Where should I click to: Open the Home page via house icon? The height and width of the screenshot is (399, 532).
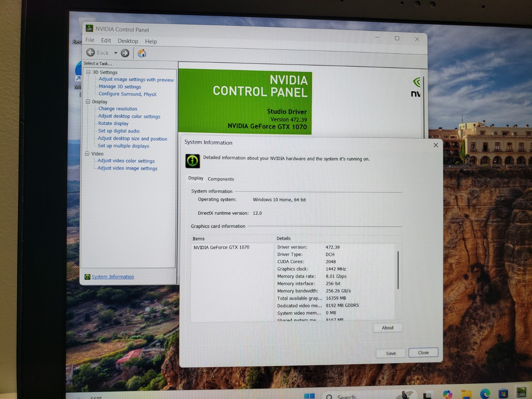coord(142,53)
